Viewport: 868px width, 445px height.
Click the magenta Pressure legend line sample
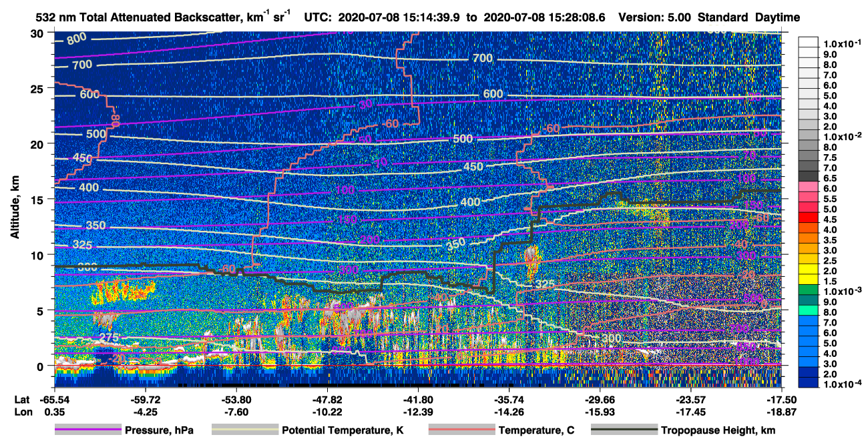click(x=88, y=430)
